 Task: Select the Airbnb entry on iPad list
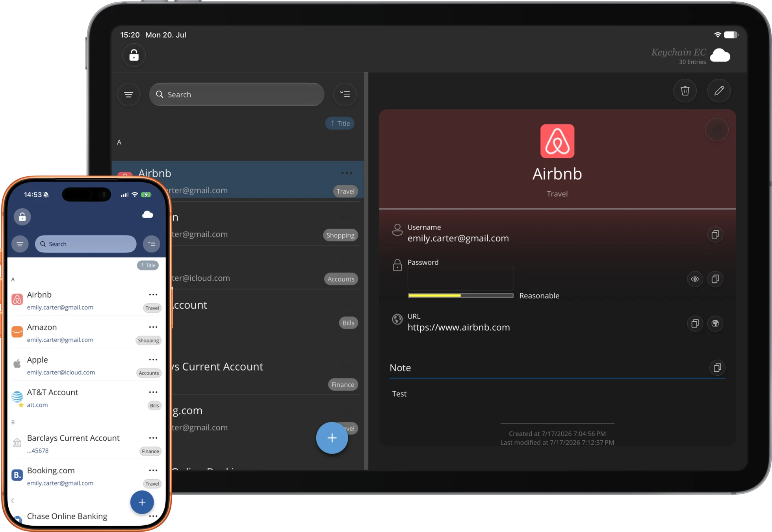pyautogui.click(x=238, y=180)
